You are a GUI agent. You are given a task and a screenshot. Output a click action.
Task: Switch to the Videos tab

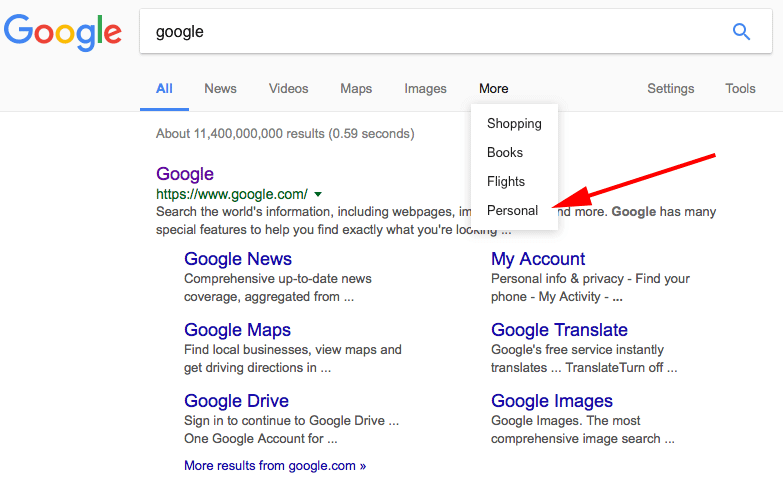[x=288, y=89]
